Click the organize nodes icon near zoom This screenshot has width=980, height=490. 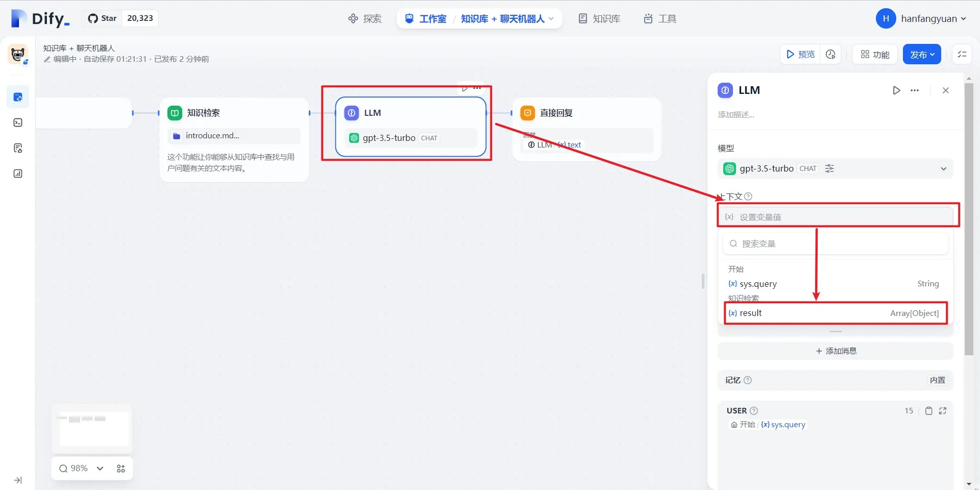point(121,469)
